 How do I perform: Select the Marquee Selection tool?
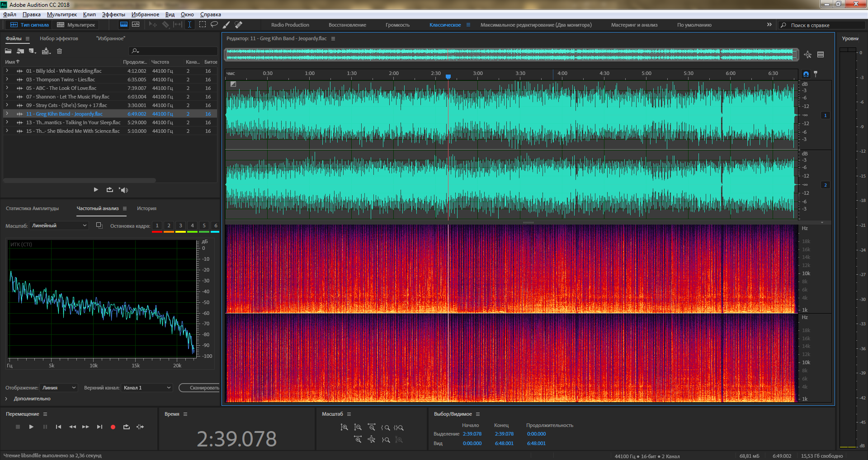pyautogui.click(x=202, y=25)
